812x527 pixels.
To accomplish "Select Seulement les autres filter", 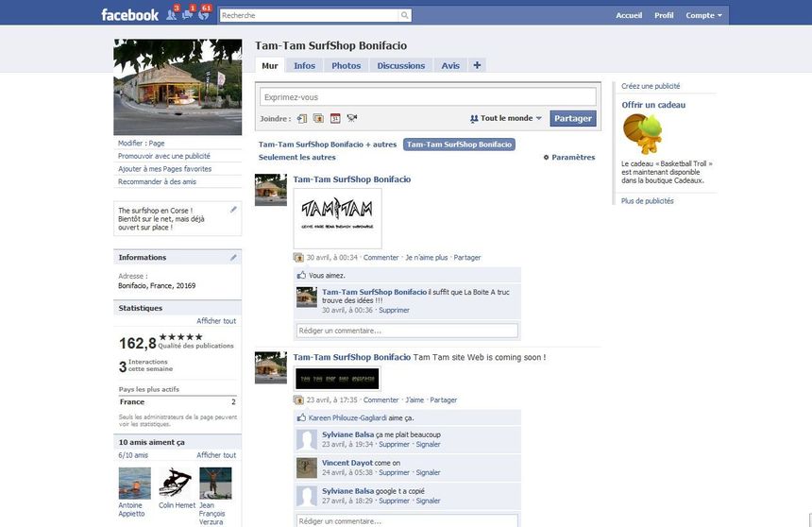I will click(x=296, y=157).
